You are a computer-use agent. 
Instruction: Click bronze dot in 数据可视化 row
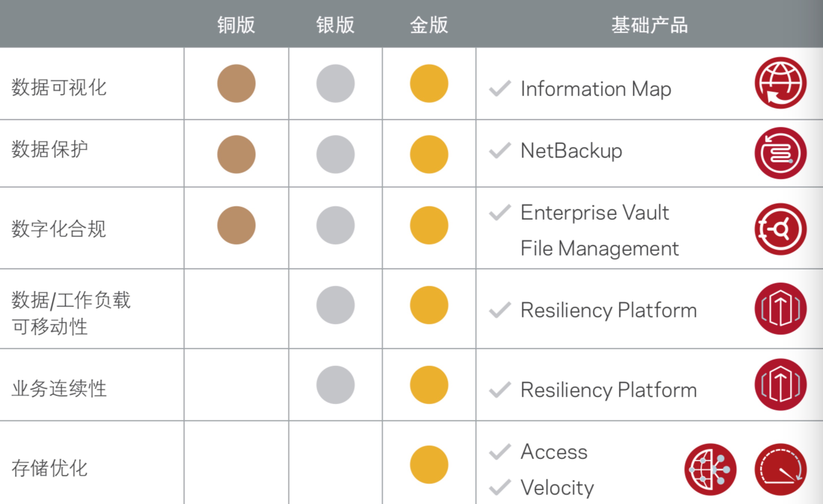tap(236, 84)
